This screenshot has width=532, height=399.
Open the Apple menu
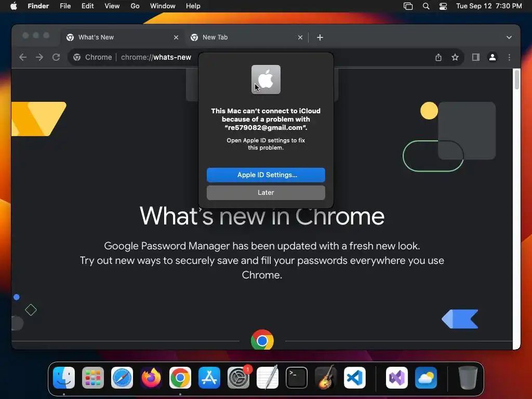14,6
